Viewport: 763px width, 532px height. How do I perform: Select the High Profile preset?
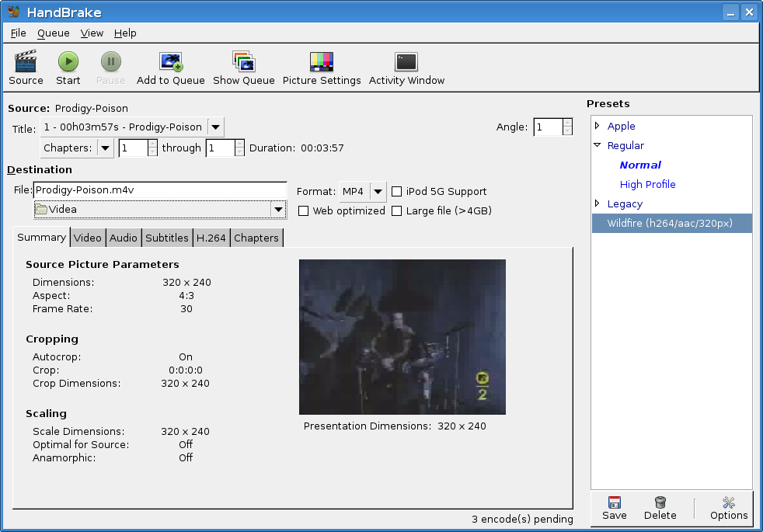[x=648, y=184]
